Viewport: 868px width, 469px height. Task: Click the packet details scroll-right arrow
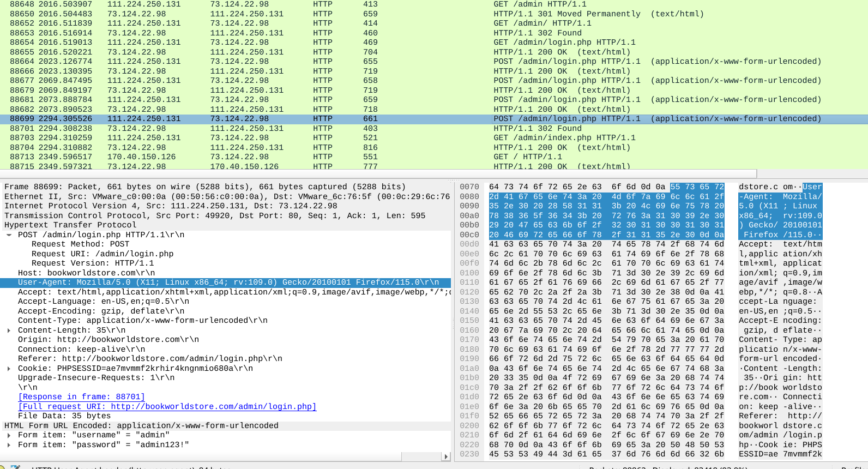[x=447, y=456]
